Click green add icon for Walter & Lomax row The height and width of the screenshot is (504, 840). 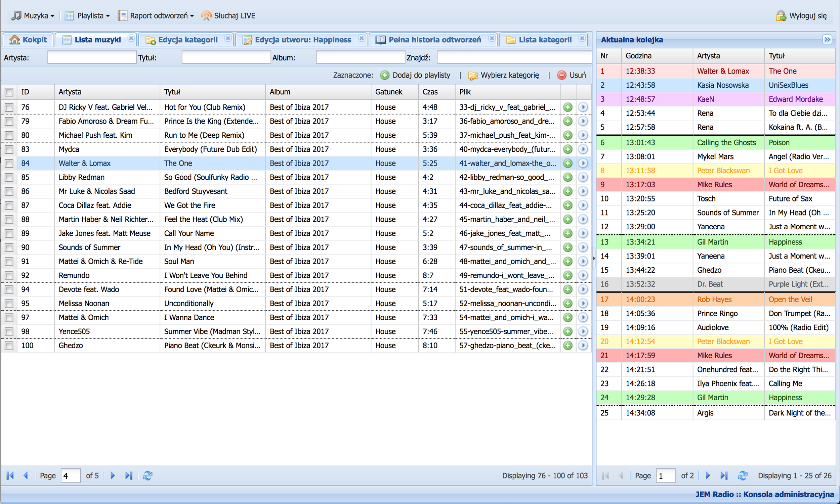click(x=568, y=164)
